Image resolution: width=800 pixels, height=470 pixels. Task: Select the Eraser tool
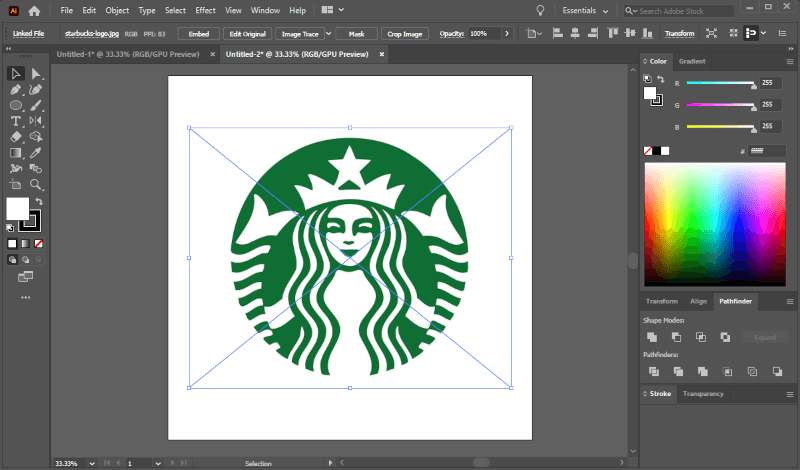(15, 137)
